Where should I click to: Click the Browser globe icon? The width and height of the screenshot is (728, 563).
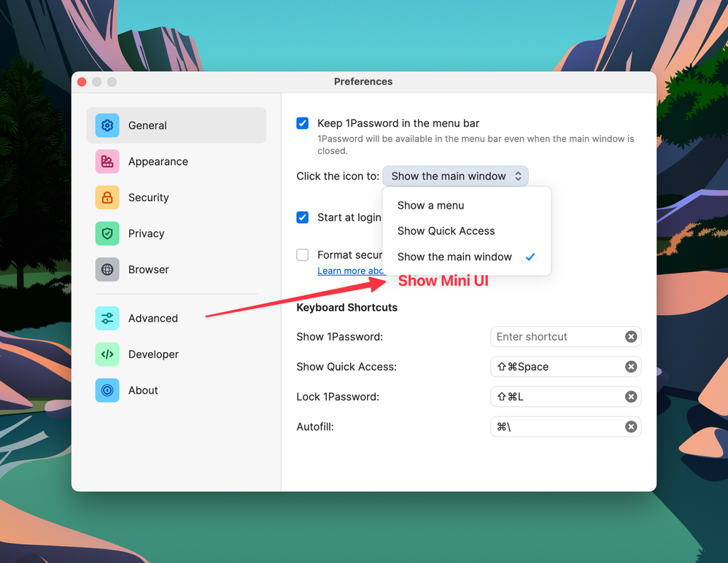(107, 270)
